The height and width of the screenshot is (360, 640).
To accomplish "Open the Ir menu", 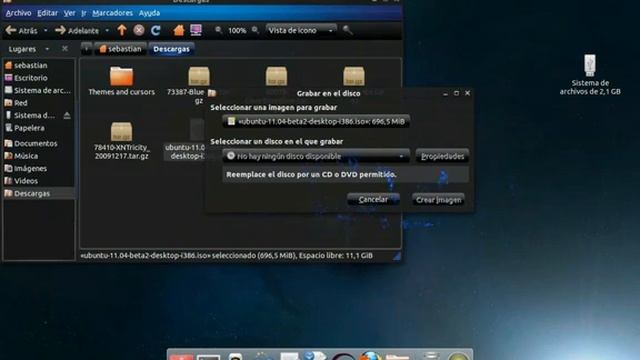I will tap(84, 13).
